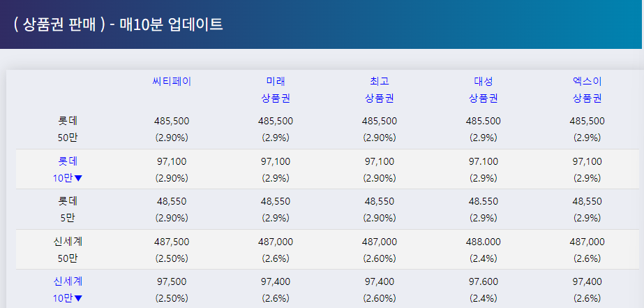This screenshot has height=308, width=644.
Task: Select 씨티페이 price 97,100 for 롯데 10만
Action: 172,161
